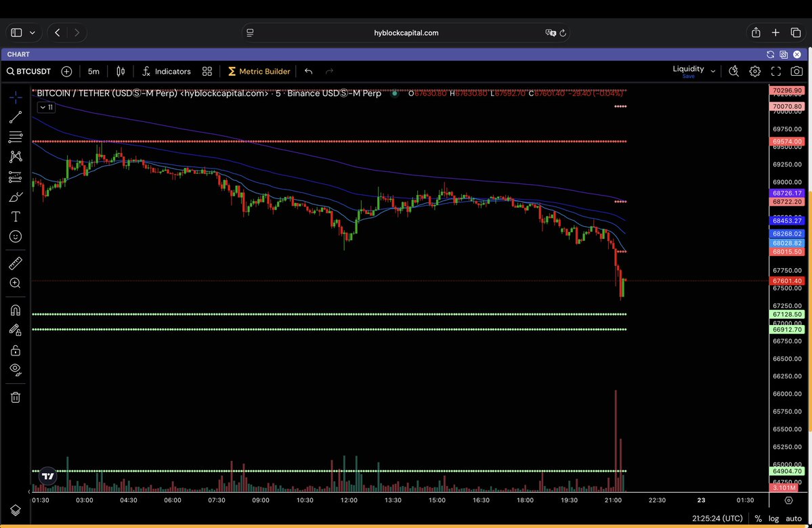The width and height of the screenshot is (812, 528).
Task: Enter fullscreen chart mode
Action: (x=775, y=72)
